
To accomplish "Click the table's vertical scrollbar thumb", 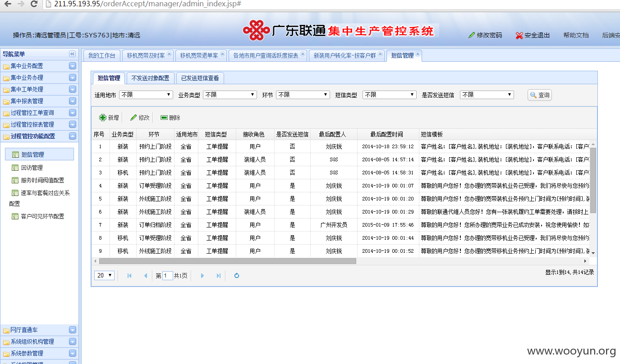I will coord(593,180).
